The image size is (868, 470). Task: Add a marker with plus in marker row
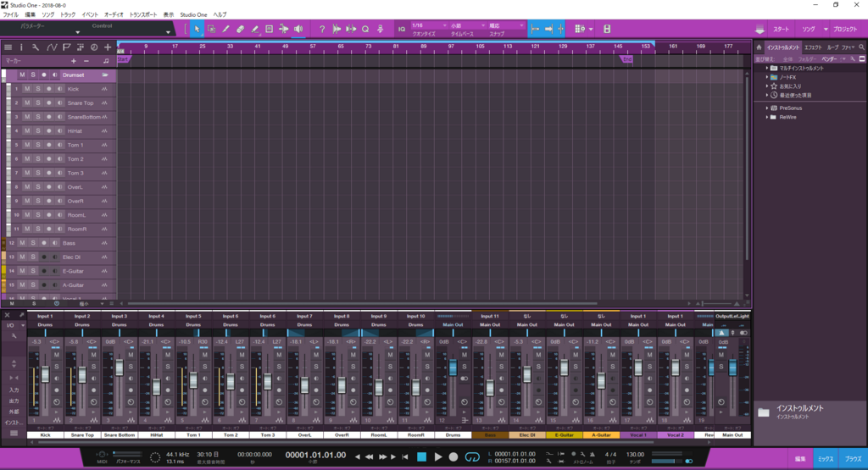coord(73,61)
